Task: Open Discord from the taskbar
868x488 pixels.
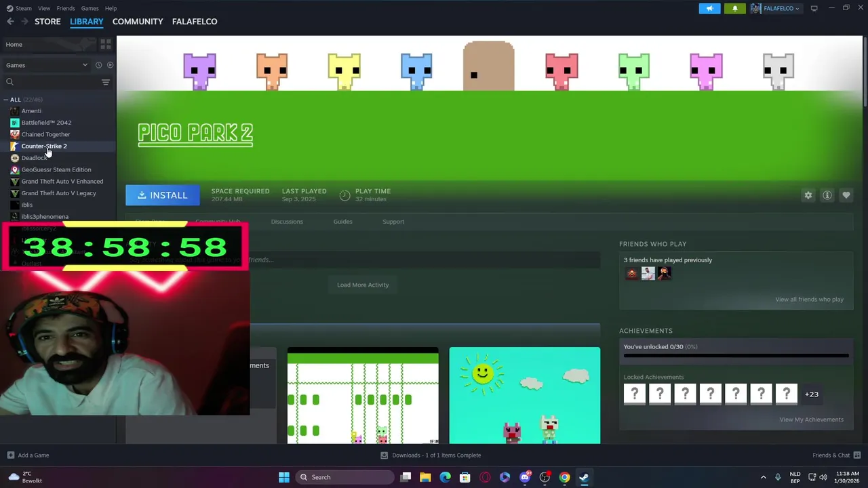Action: pyautogui.click(x=525, y=477)
